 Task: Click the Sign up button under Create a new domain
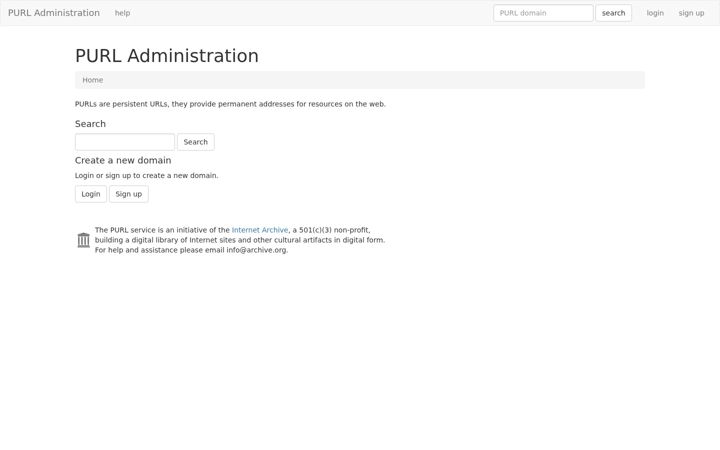coord(129,194)
